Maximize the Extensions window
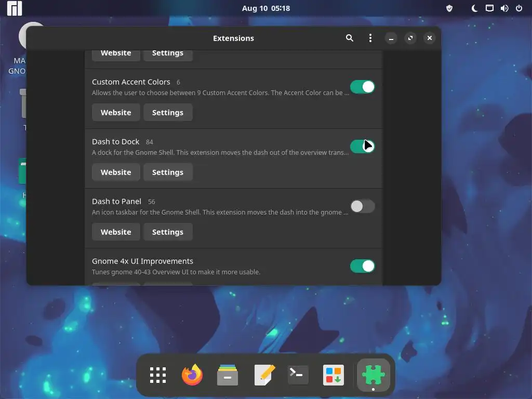Viewport: 532px width, 399px height. click(410, 38)
